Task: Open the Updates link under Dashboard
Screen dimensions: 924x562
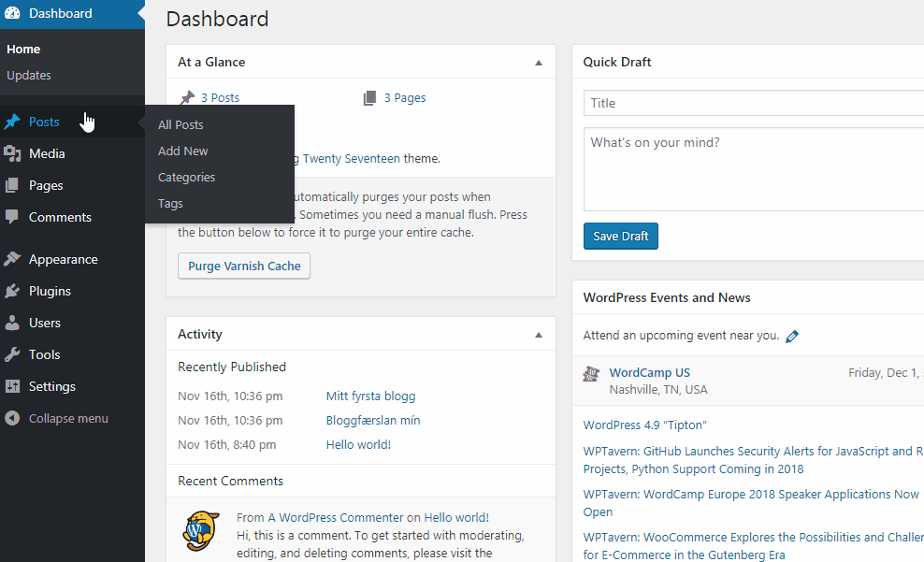Action: [29, 75]
